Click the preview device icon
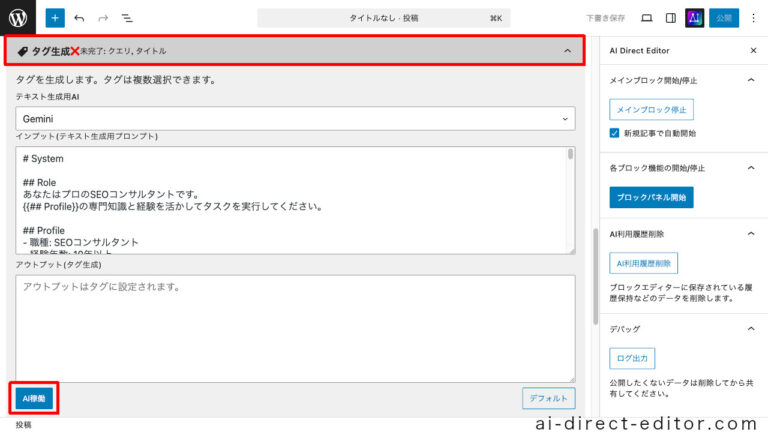Image resolution: width=768 pixels, height=432 pixels. (646, 18)
